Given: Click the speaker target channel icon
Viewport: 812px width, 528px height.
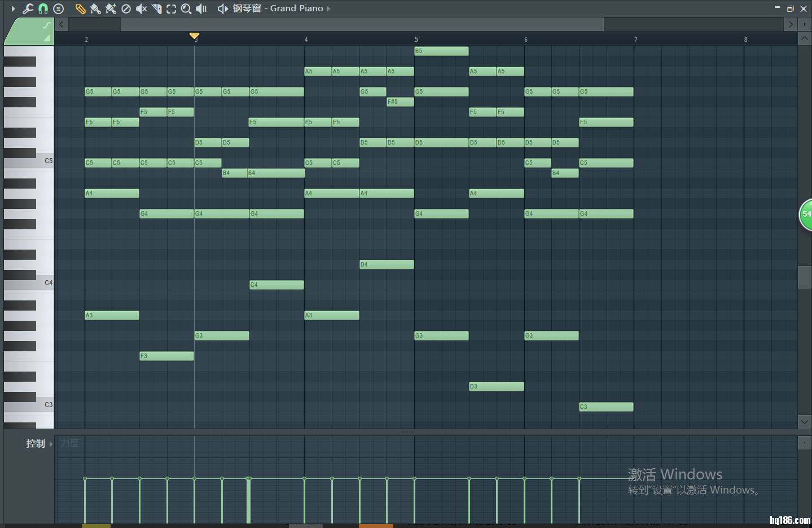Looking at the screenshot, I should point(223,8).
